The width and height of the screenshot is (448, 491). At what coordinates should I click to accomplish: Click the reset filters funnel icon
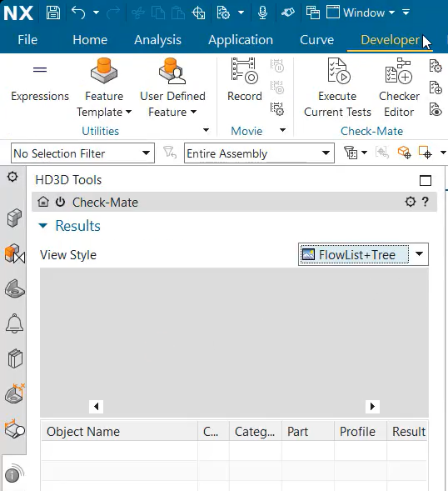coord(170,153)
